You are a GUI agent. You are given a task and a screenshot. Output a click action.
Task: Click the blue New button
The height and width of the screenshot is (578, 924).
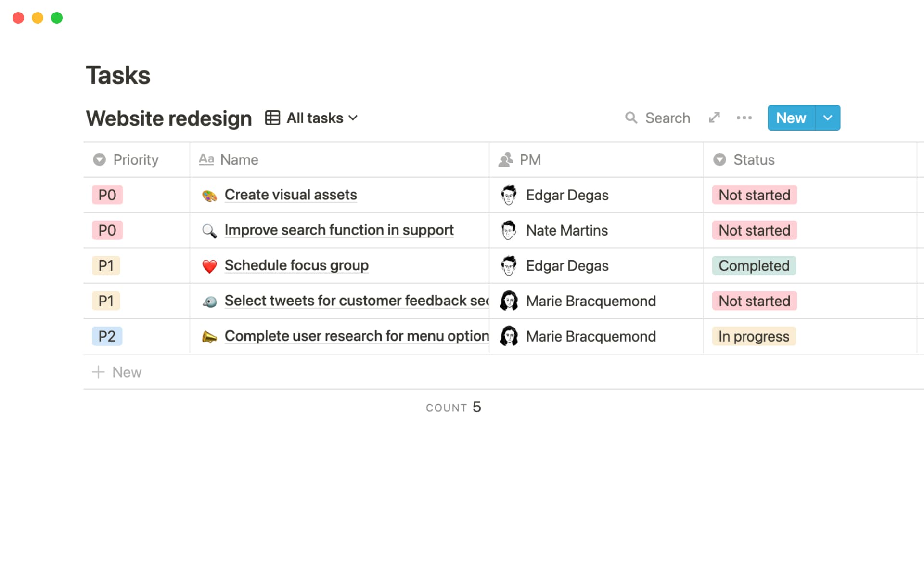coord(791,118)
